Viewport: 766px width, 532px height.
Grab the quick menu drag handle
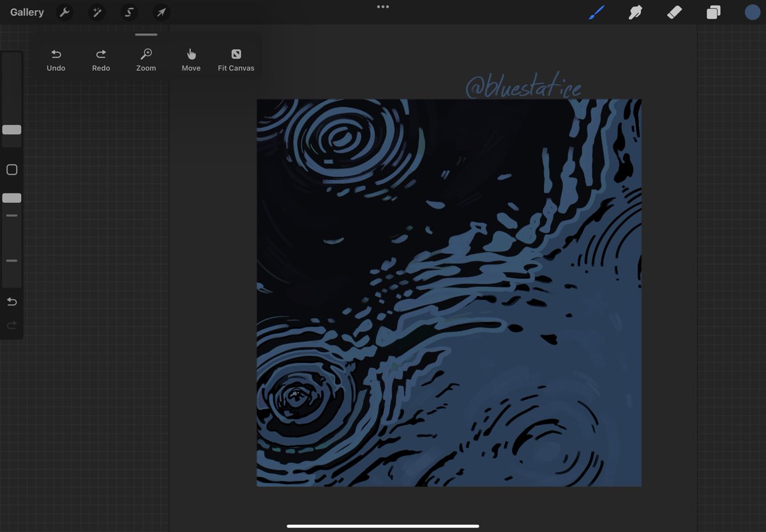click(x=146, y=34)
